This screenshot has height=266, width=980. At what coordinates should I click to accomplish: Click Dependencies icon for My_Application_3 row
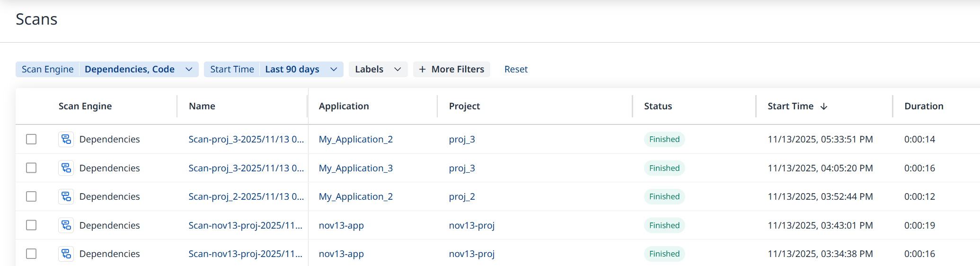[66, 168]
